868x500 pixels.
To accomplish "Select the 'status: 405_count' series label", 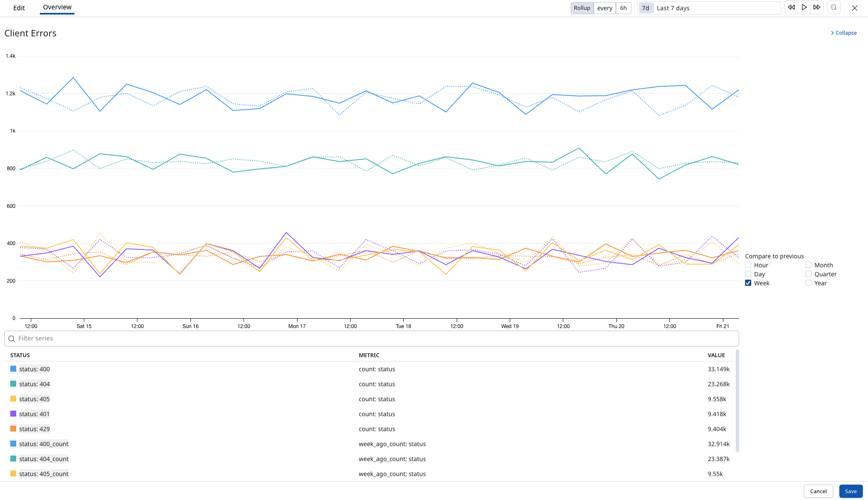I will [44, 474].
